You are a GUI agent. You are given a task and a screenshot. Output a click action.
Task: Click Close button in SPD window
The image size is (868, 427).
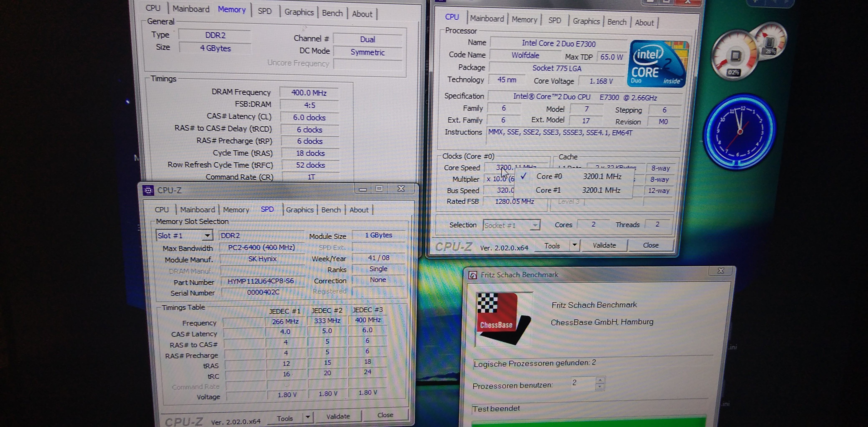click(x=385, y=415)
